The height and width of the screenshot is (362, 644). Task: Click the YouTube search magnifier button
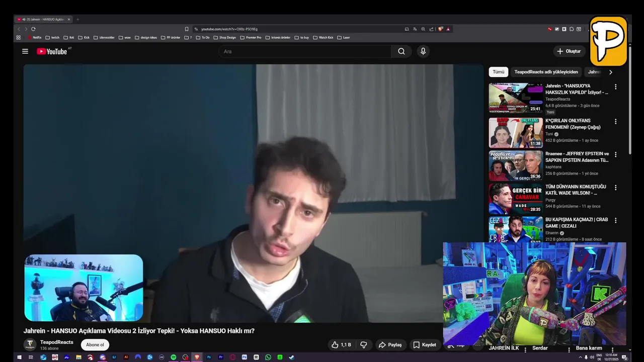(401, 51)
